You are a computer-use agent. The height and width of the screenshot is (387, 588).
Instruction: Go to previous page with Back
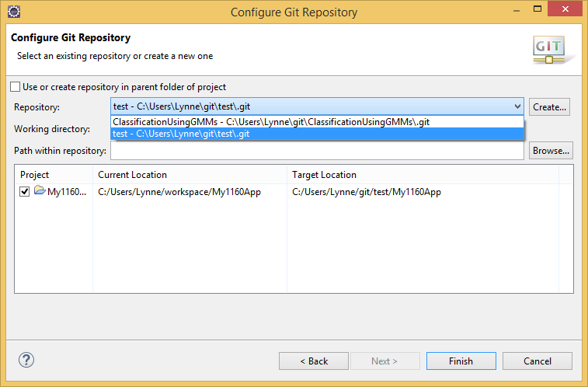(314, 361)
